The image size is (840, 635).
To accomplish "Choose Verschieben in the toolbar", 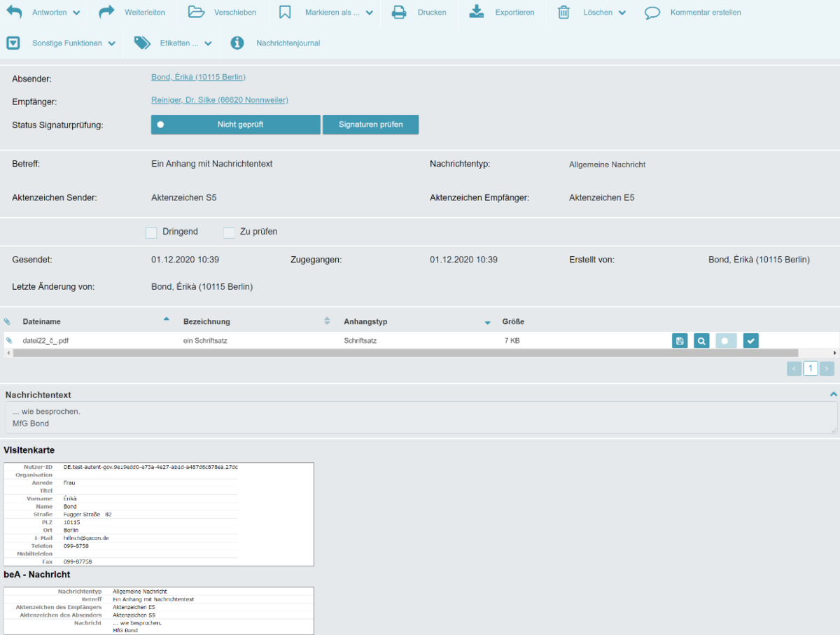I will (x=235, y=13).
